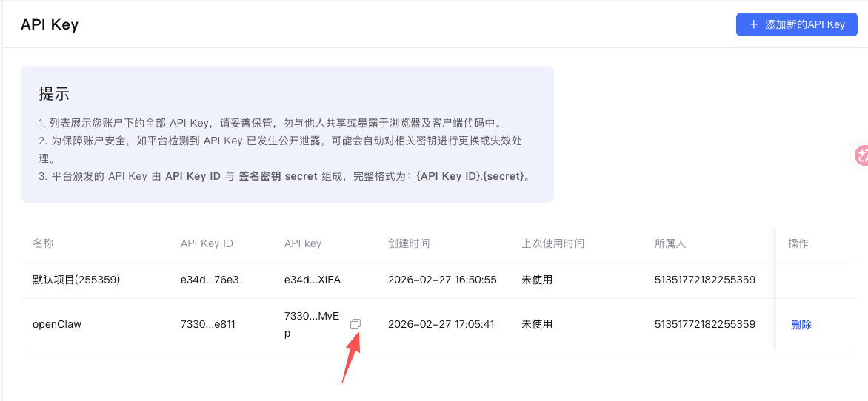Viewport: 868px width, 401px height.
Task: Click the 上次使用时间 column header
Action: (553, 243)
